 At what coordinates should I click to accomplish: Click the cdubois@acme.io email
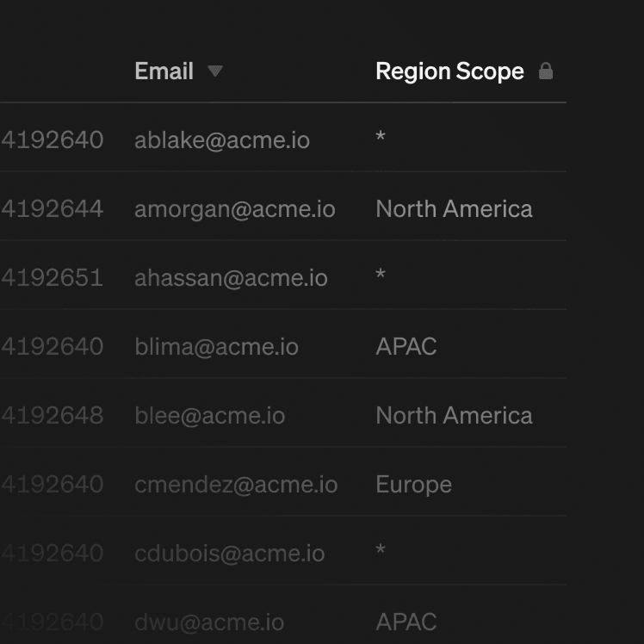pos(229,553)
